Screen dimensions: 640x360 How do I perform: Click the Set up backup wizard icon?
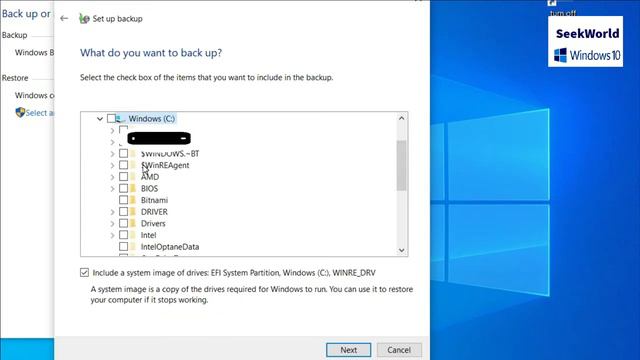point(84,18)
